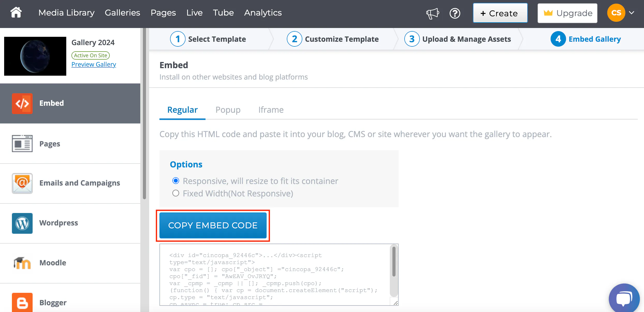This screenshot has height=312, width=644.
Task: Click the Wordpress logo icon
Action: tap(22, 223)
